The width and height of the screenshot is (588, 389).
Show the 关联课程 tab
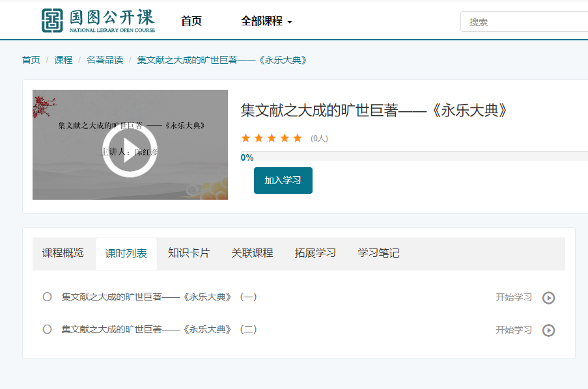tap(252, 253)
